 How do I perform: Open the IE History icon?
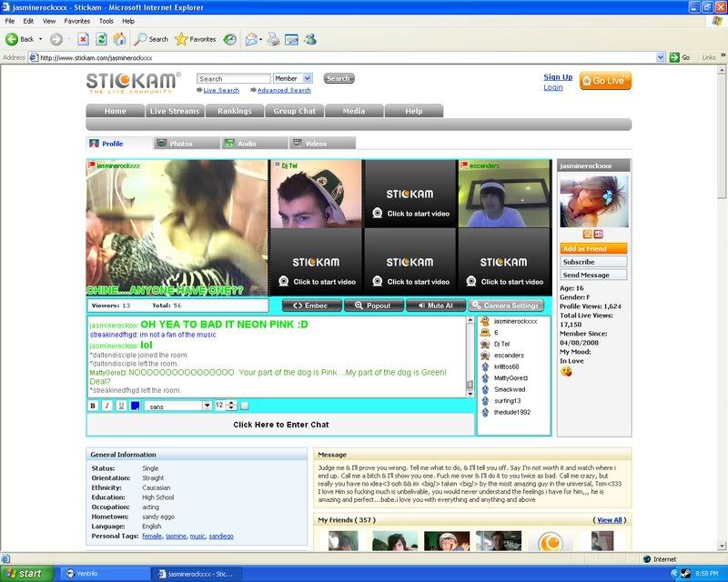pos(230,39)
